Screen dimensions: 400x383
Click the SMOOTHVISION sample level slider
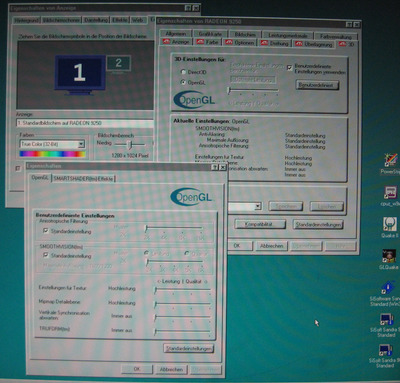(x=174, y=262)
